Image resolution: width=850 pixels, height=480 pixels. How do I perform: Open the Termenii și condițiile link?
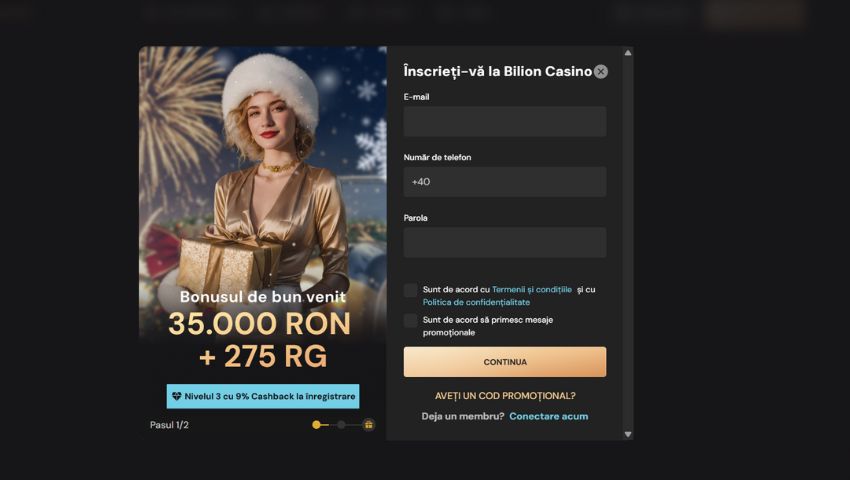click(532, 290)
